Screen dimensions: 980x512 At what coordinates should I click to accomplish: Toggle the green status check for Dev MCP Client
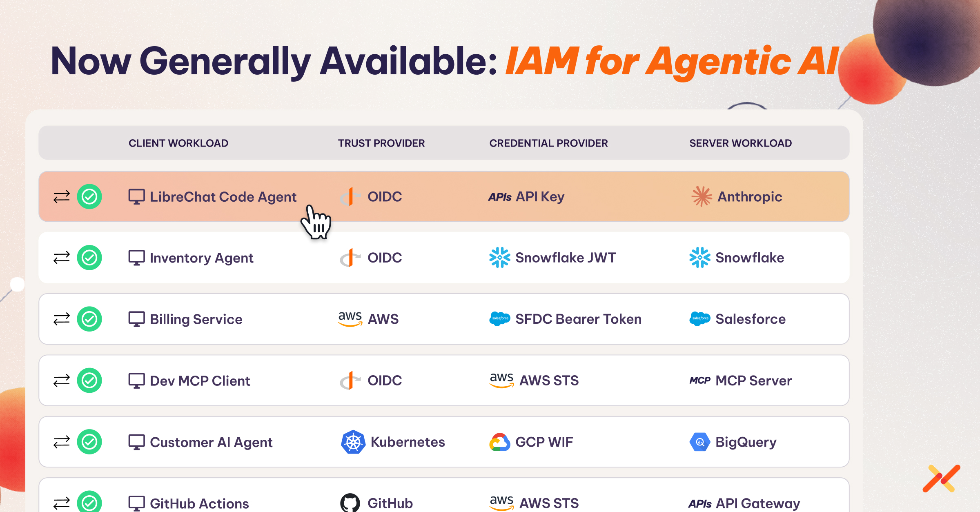point(90,381)
